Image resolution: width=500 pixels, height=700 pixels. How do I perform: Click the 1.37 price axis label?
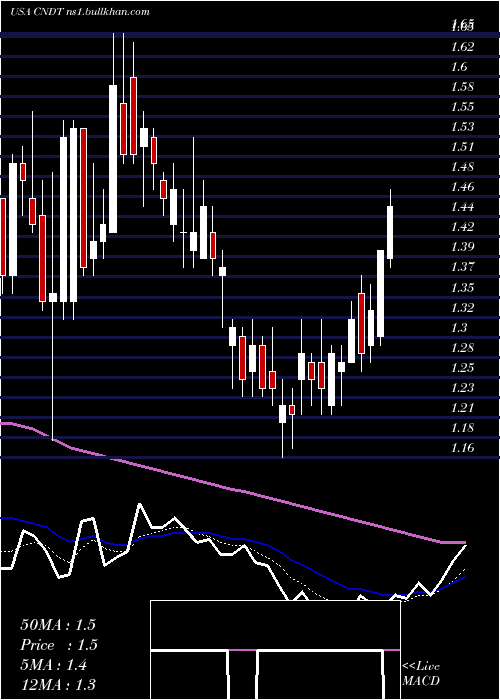(462, 267)
